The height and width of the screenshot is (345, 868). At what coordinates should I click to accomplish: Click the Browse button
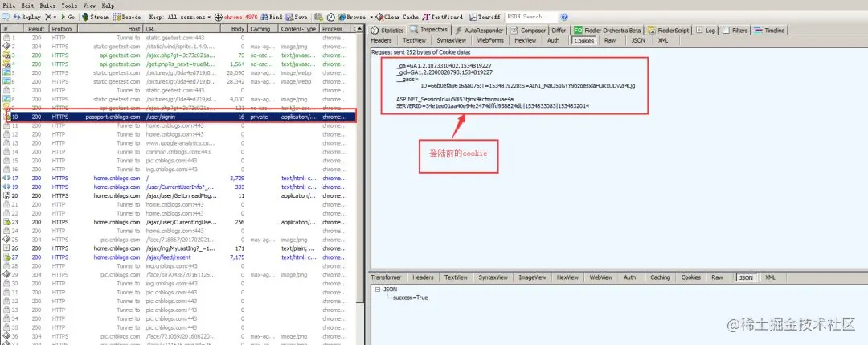(x=352, y=17)
